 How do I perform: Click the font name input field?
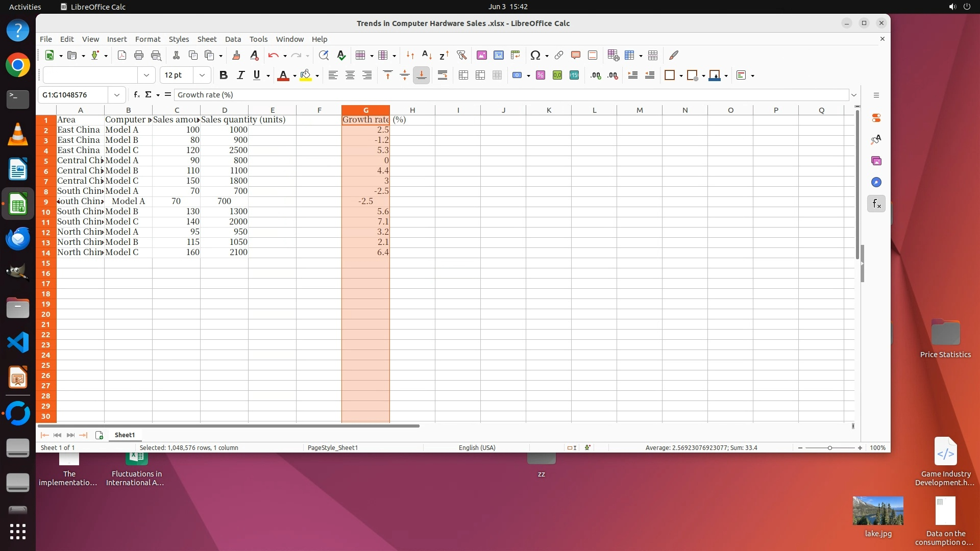[90, 76]
